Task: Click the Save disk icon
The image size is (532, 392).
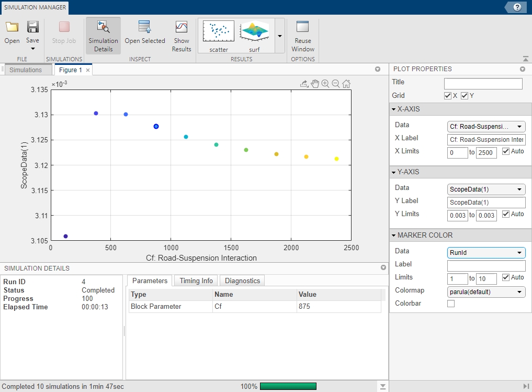Action: pos(32,27)
